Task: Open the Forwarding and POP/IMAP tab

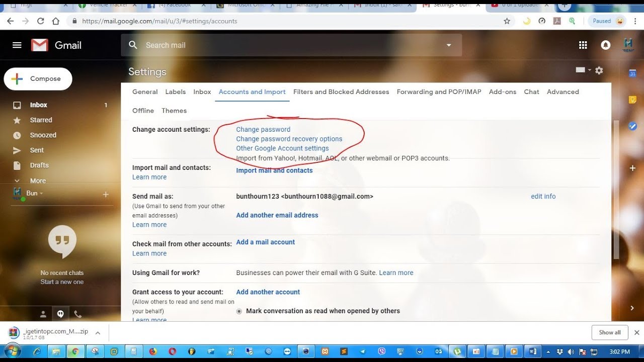Action: click(x=439, y=92)
